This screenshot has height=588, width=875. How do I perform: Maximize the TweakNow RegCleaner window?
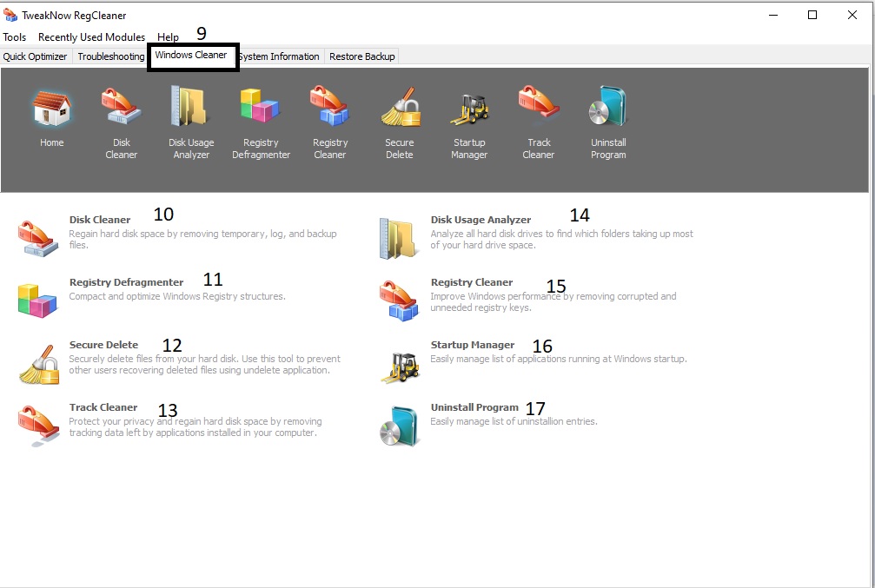tap(812, 15)
